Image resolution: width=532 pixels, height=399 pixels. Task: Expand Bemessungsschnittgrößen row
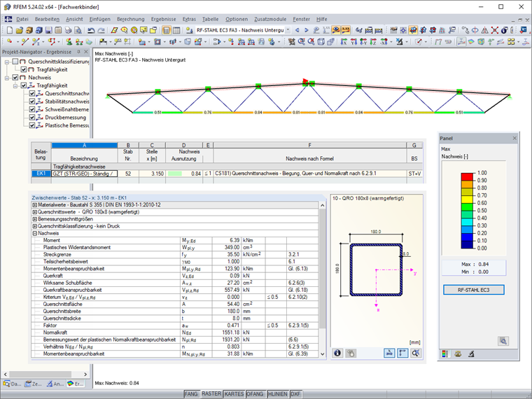(34, 219)
